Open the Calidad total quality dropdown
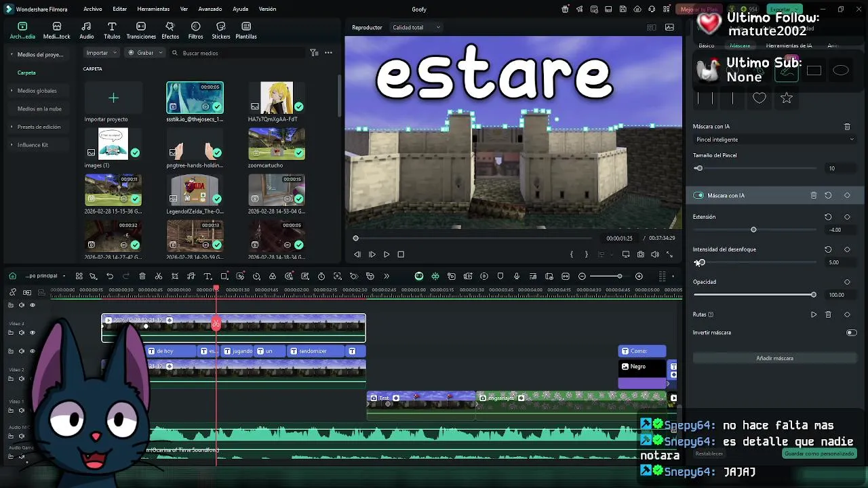Image resolution: width=868 pixels, height=488 pixels. (416, 27)
